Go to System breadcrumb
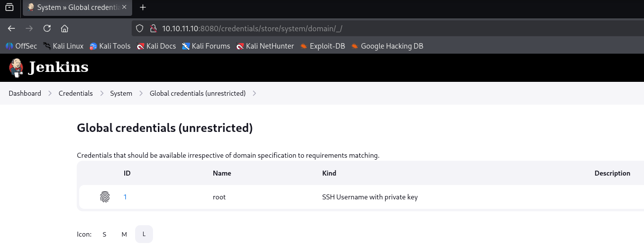The width and height of the screenshot is (644, 248). (121, 93)
